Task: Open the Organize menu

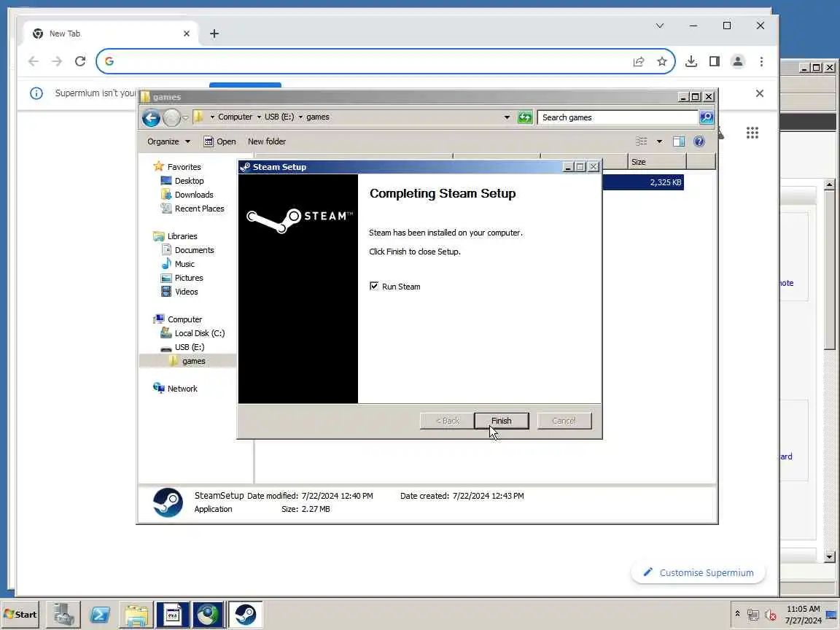Action: 168,141
